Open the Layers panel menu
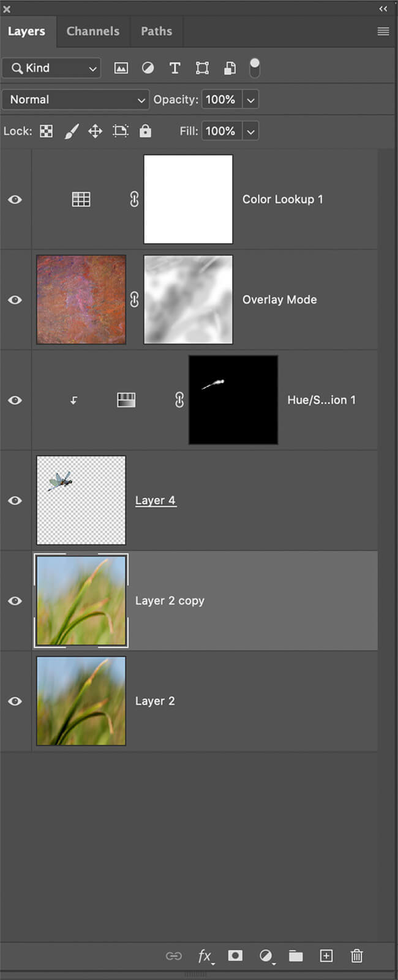 click(x=383, y=31)
